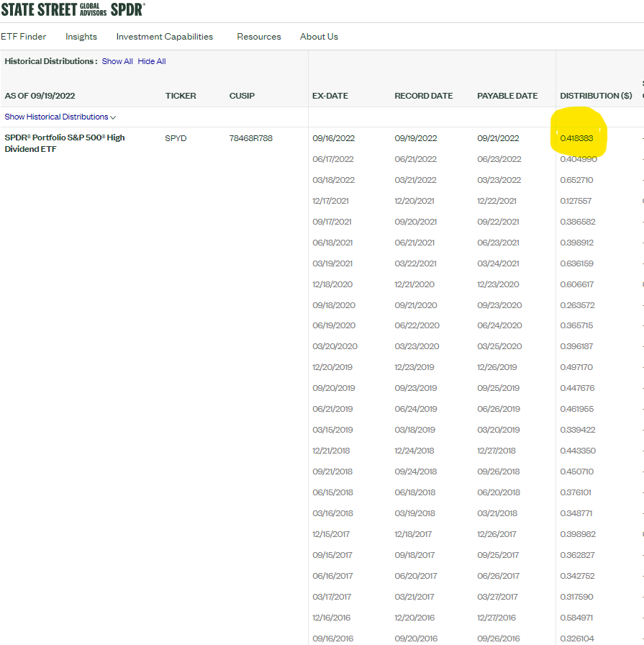
Task: Click the PAYABLE DATE column header
Action: (507, 96)
